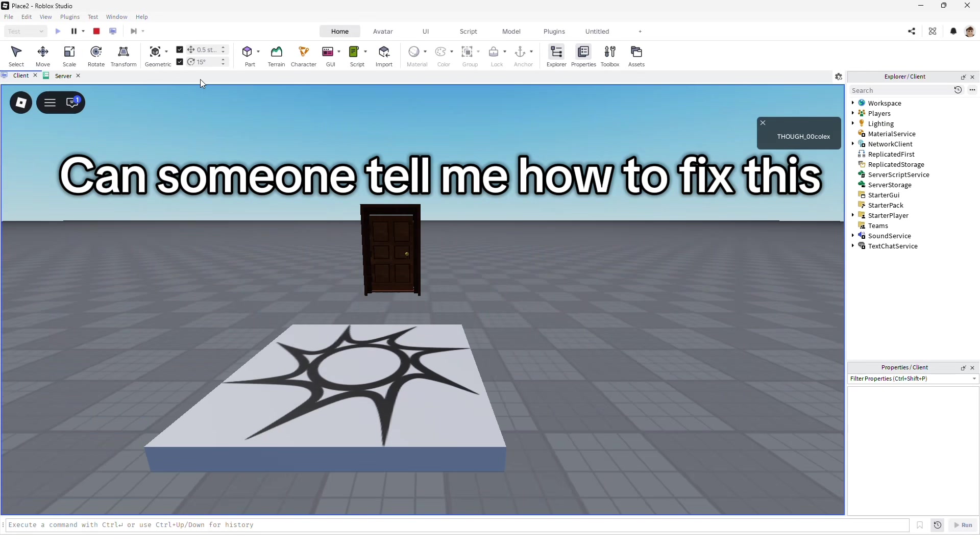Screen dimensions: 980x551
Task: Click the Run command button
Action: point(963,525)
